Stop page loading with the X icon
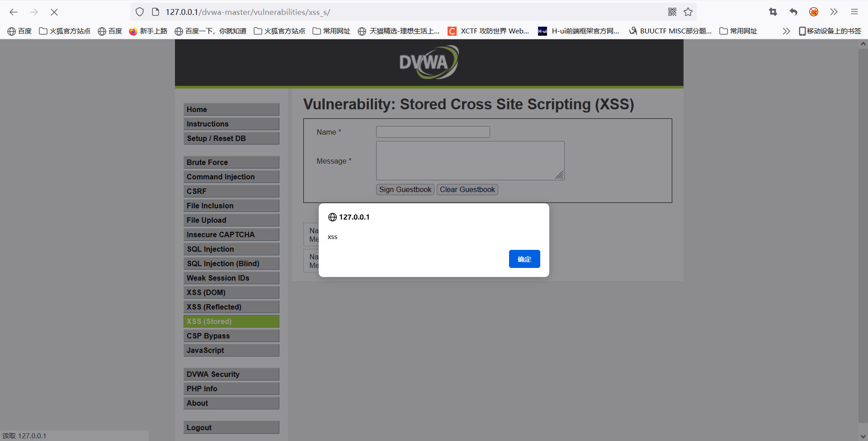 [x=54, y=12]
